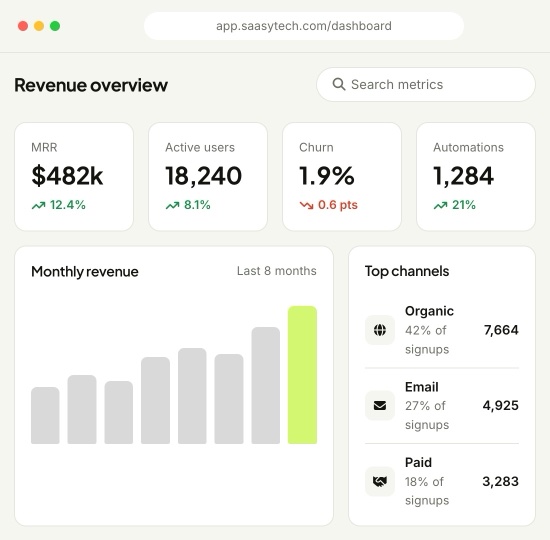Click the 4,925 signups value
Viewport: 550px width, 540px height.
(501, 406)
